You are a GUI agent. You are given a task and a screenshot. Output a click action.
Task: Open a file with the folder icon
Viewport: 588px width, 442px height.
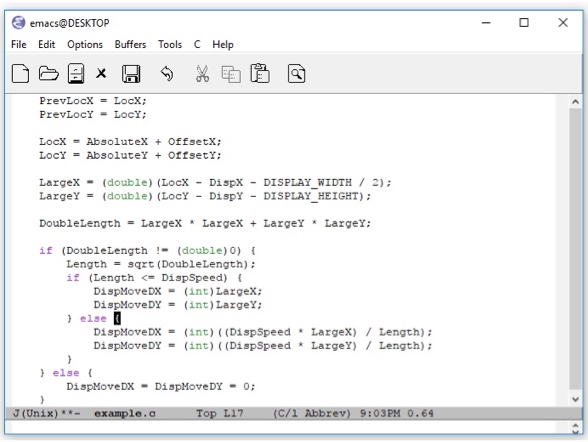coord(49,73)
